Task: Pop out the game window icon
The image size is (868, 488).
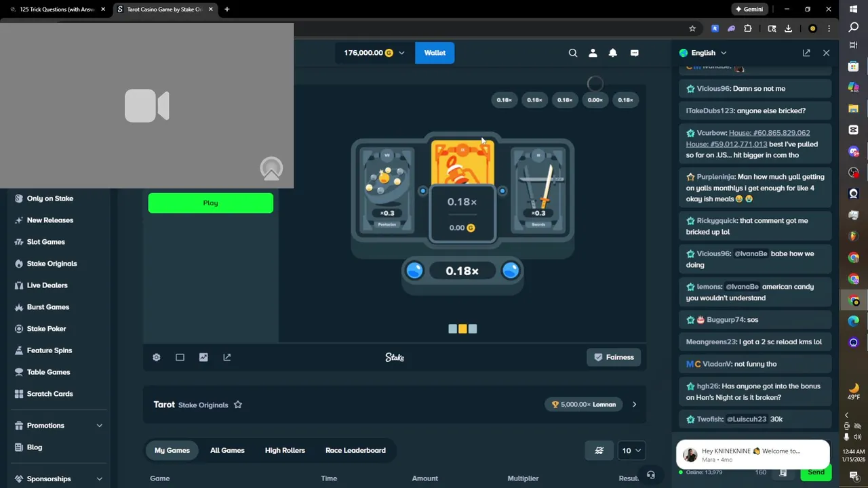Action: pyautogui.click(x=227, y=357)
